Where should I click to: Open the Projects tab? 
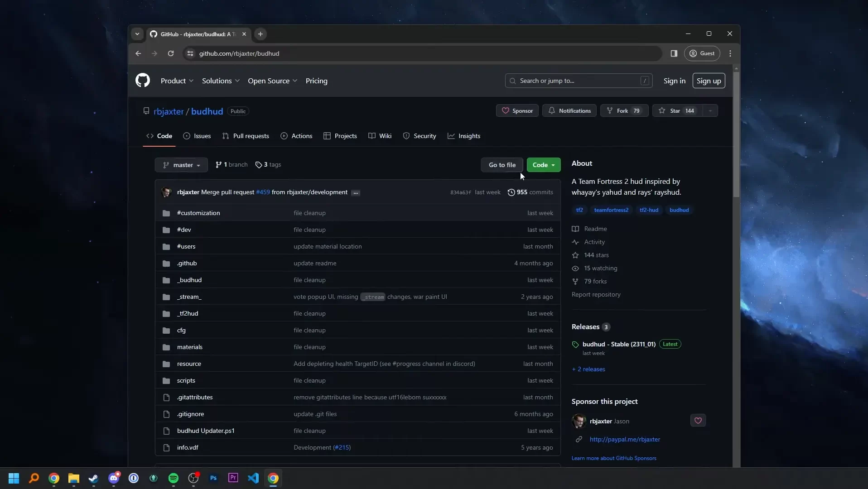click(x=340, y=136)
